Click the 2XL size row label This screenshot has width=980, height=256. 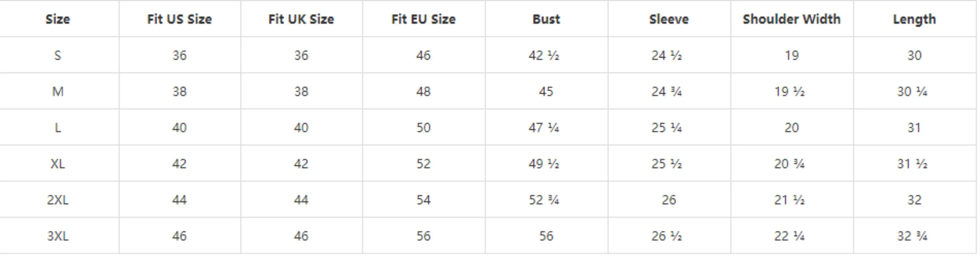(x=58, y=200)
